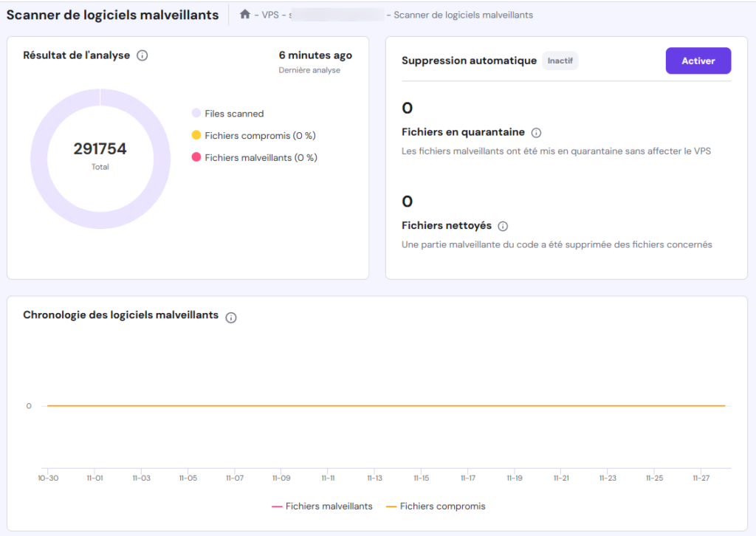Click the Scanner de logiciels malveillants breadcrumb
The height and width of the screenshot is (536, 756).
463,15
